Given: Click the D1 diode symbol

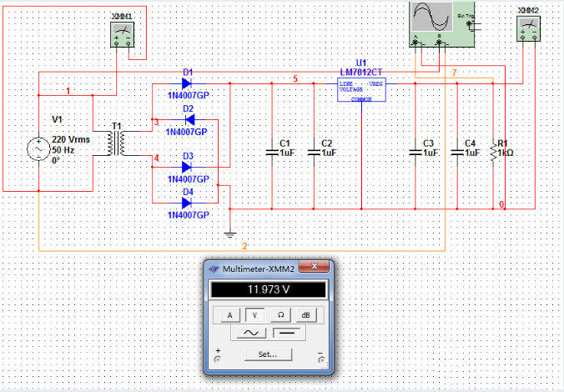Looking at the screenshot, I should 187,83.
